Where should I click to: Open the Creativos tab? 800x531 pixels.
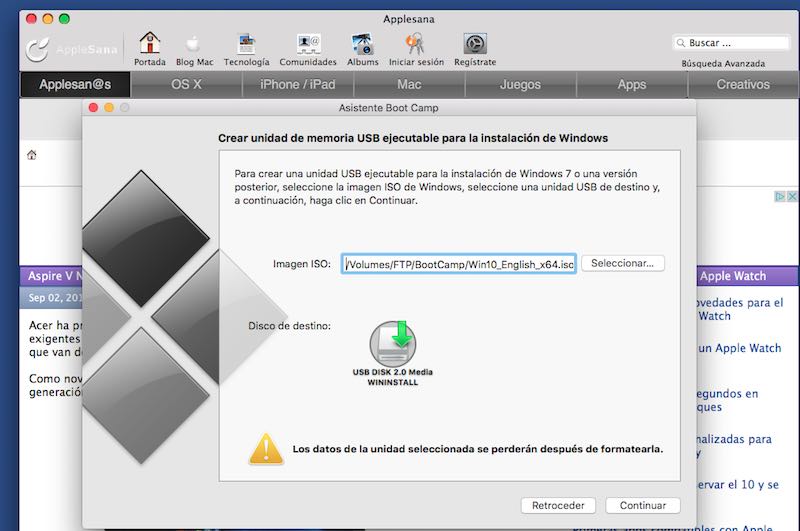point(743,84)
